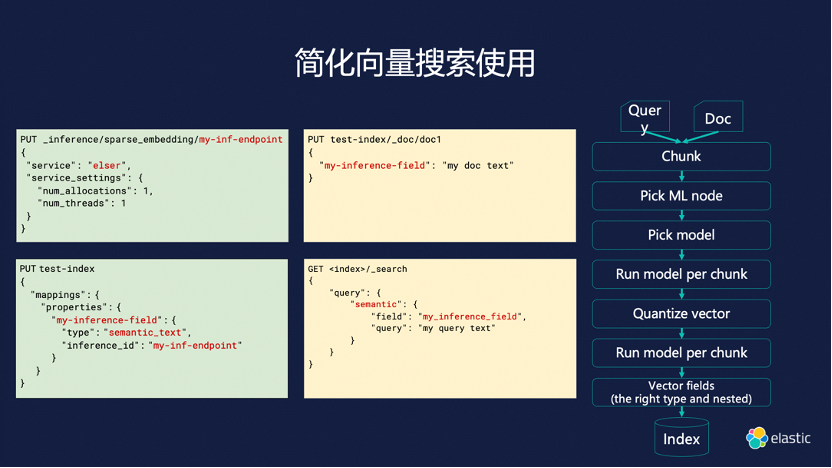Click the "mappings" line
Screen dimensions: 832x468
click(x=65, y=294)
